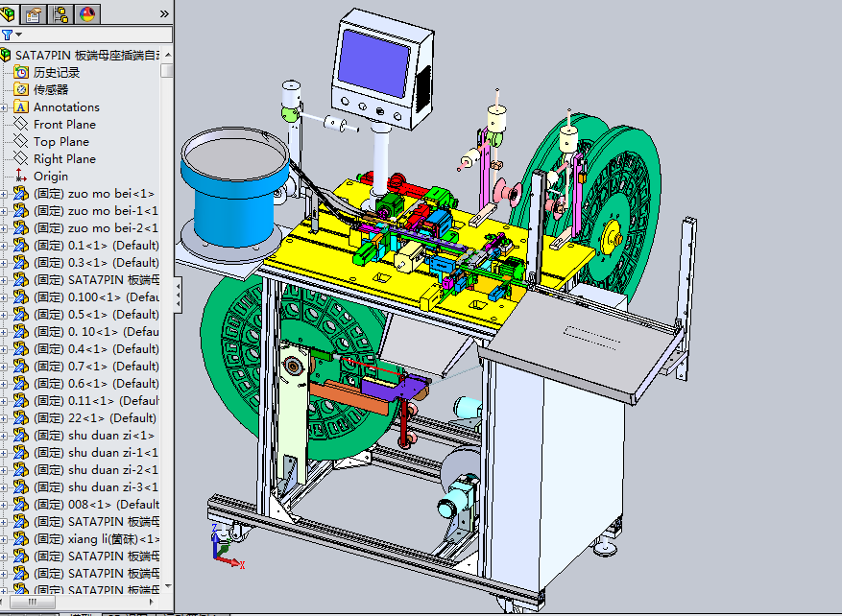The height and width of the screenshot is (616, 842).
Task: Click the 22<1> component icon
Action: tap(21, 418)
